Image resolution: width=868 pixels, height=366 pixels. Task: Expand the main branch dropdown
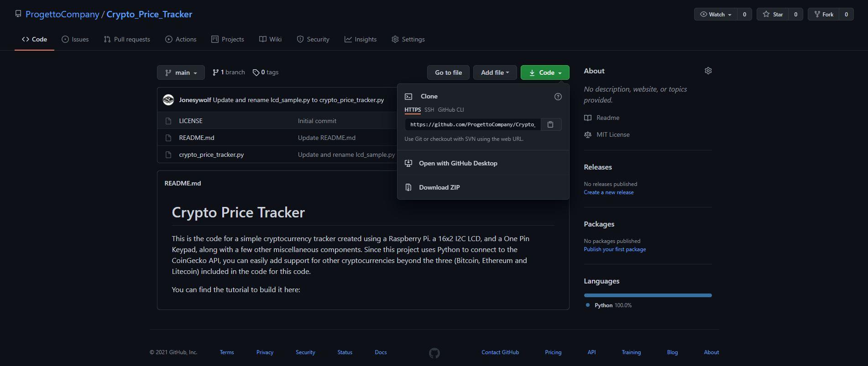pyautogui.click(x=181, y=72)
